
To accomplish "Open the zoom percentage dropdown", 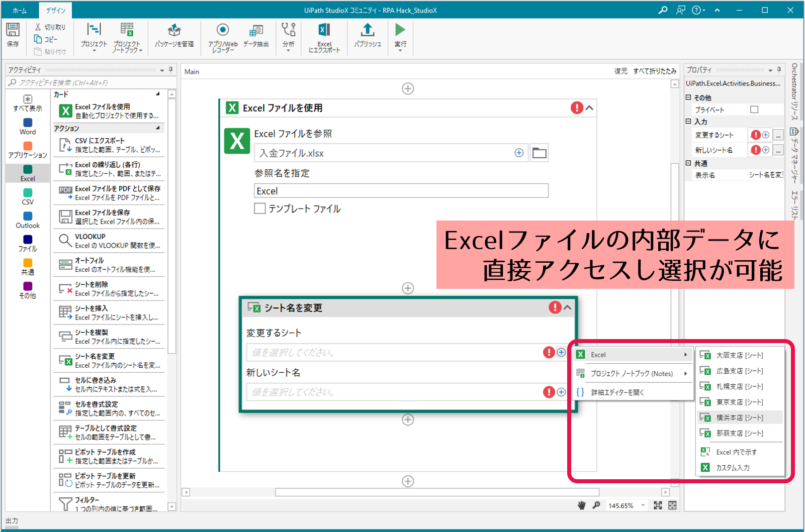I will 643,505.
